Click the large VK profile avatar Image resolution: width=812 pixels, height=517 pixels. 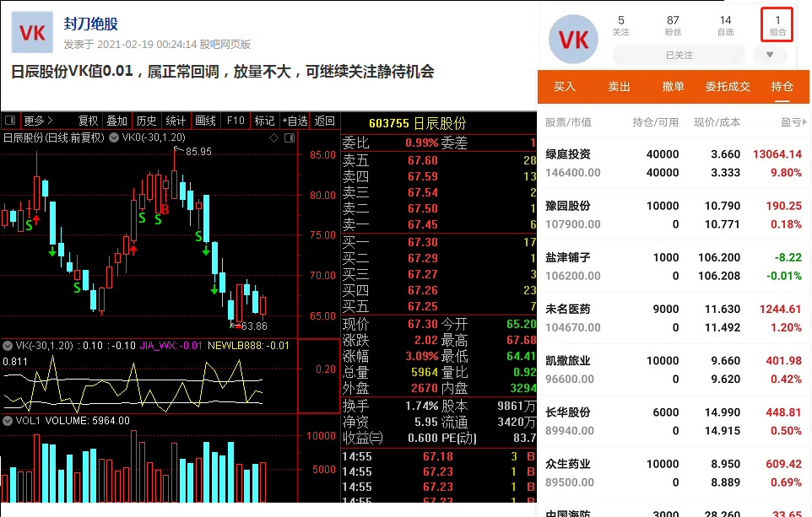click(573, 40)
